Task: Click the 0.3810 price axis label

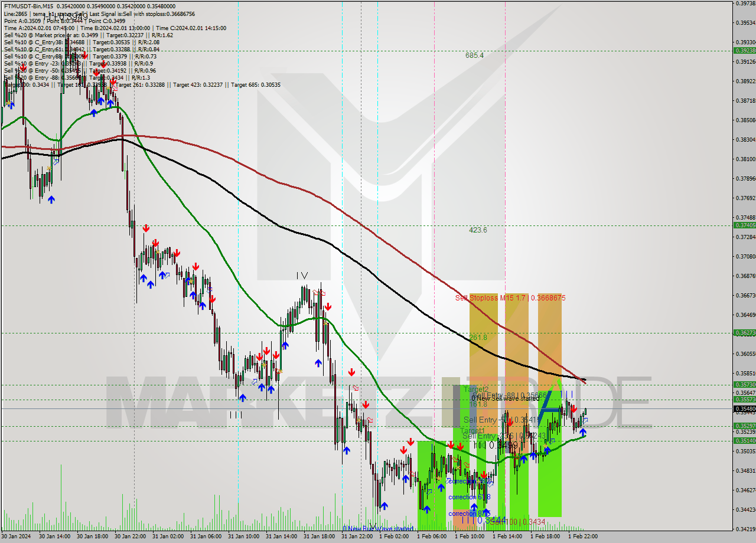Action: pos(745,159)
